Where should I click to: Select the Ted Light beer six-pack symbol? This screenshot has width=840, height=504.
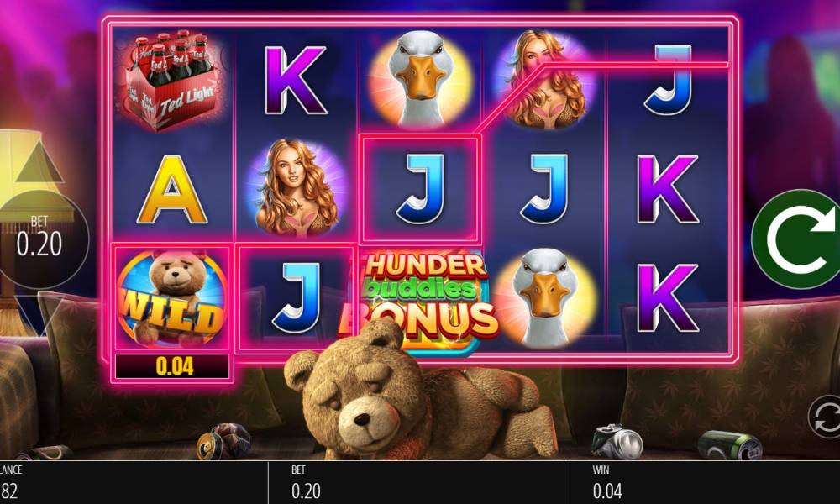171,79
